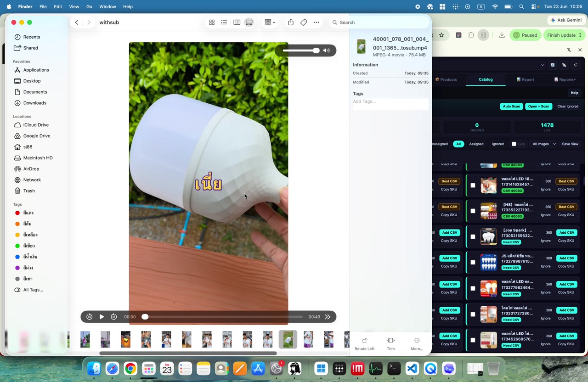Toggle the Live checkbox filter
The height and width of the screenshot is (382, 588).
coord(514,144)
